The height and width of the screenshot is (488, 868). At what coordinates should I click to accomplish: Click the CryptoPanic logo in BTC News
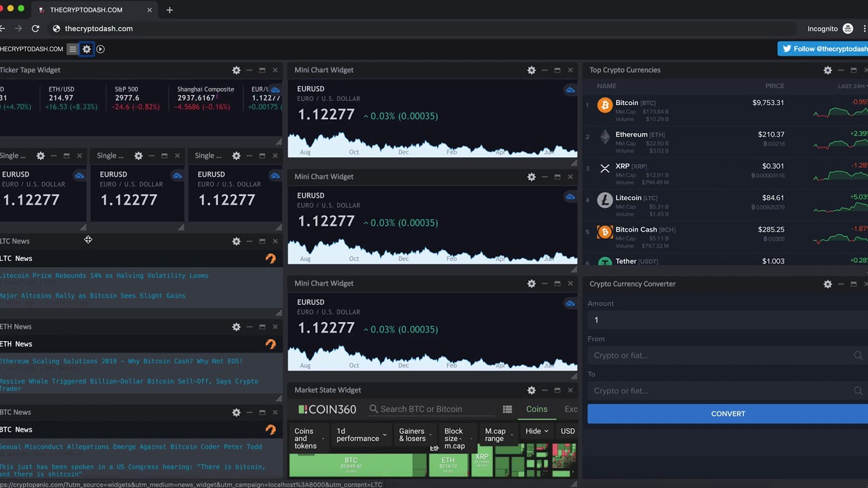271,429
